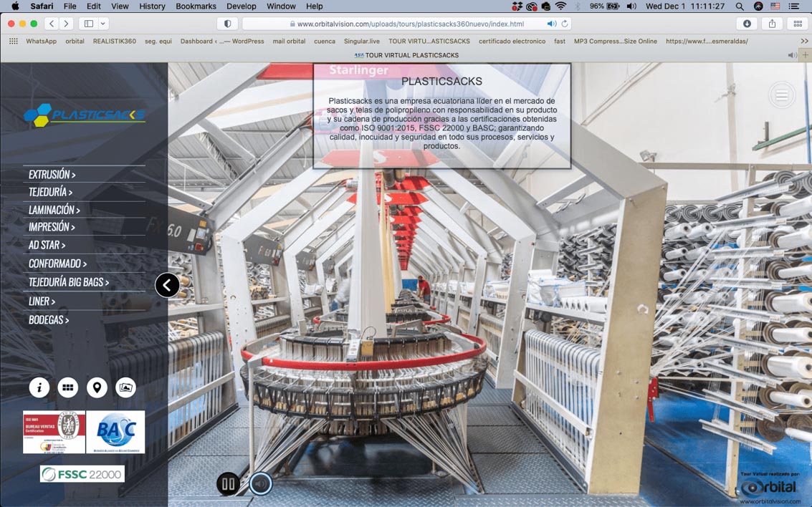This screenshot has width=812, height=507.
Task: Open the History menu
Action: click(x=152, y=6)
